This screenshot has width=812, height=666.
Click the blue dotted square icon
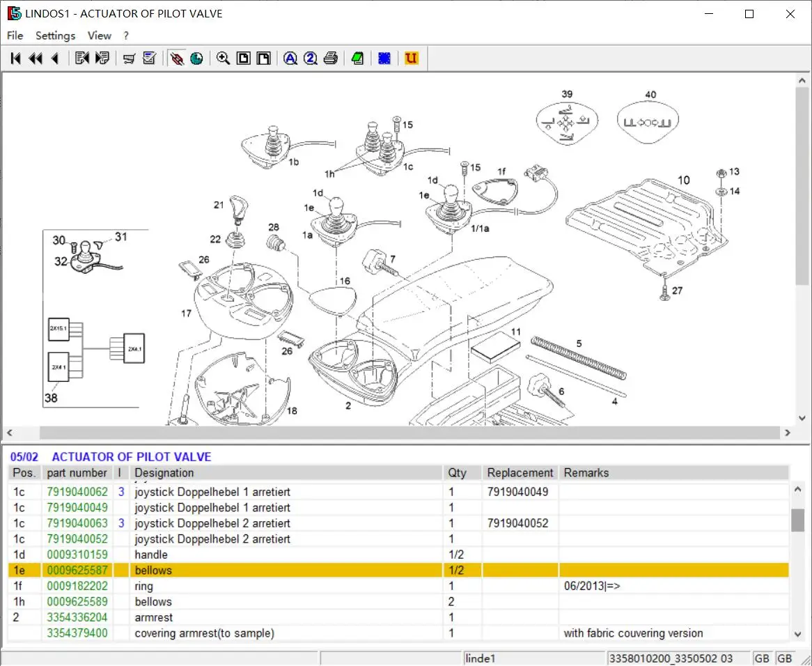click(384, 59)
